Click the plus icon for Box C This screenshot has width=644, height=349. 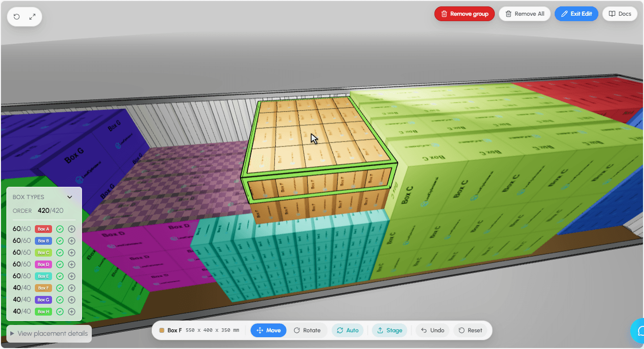tap(72, 253)
